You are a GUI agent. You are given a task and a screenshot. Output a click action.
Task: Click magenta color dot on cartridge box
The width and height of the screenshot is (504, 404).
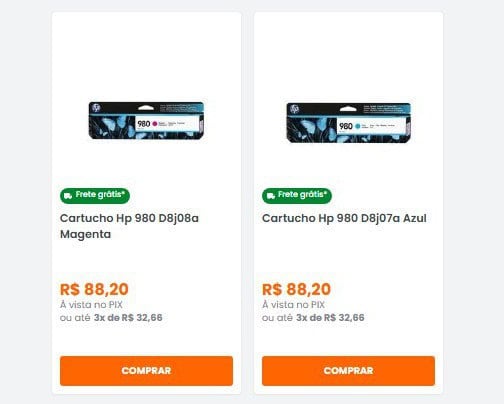155,124
